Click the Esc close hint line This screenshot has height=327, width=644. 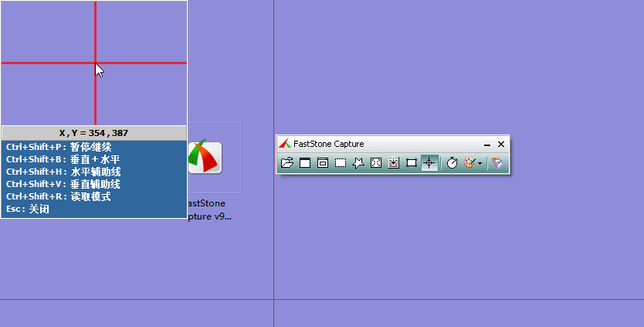point(28,209)
